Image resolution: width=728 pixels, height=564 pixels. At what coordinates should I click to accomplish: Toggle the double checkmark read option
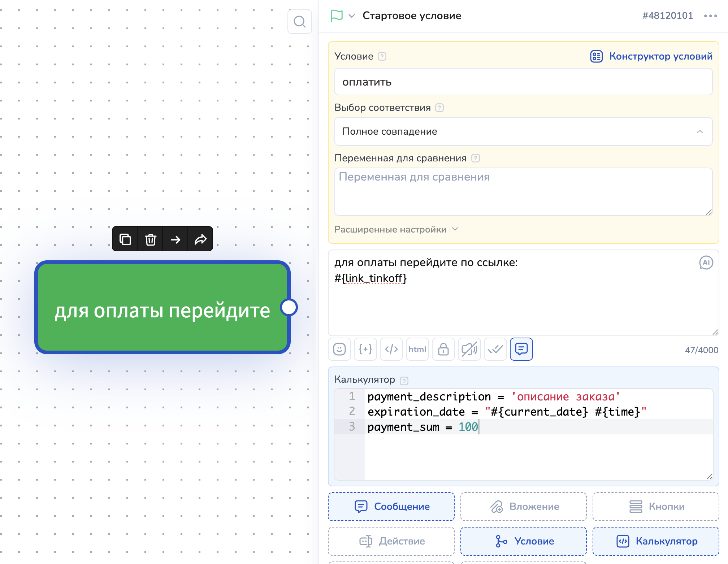pos(495,349)
